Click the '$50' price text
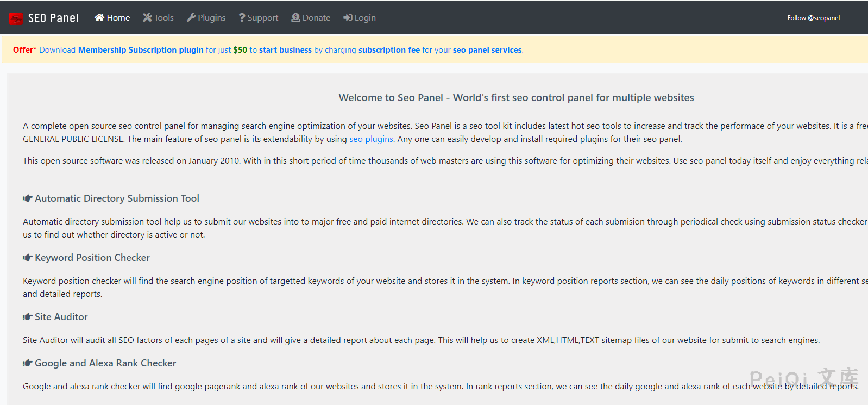Image resolution: width=868 pixels, height=405 pixels. [x=240, y=50]
